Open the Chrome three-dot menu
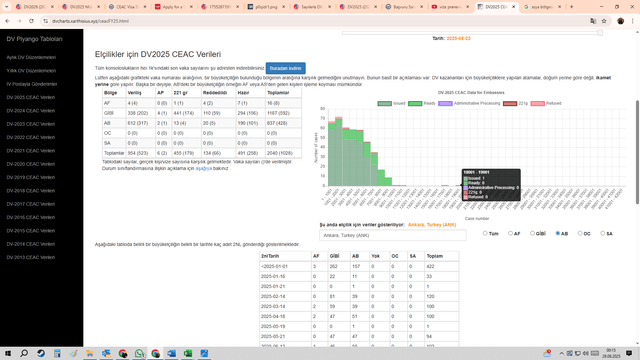This screenshot has height=360, width=640. [x=632, y=21]
